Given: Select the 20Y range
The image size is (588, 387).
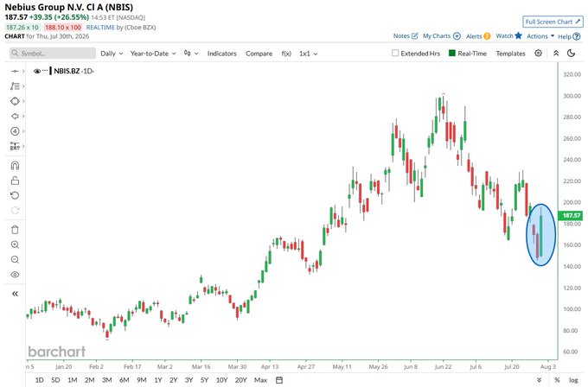Looking at the screenshot, I should [x=240, y=380].
